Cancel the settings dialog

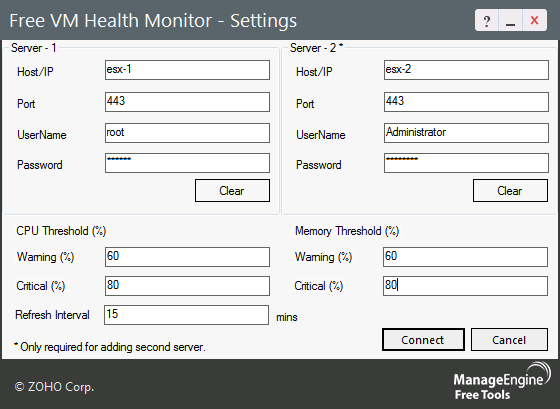(x=509, y=340)
